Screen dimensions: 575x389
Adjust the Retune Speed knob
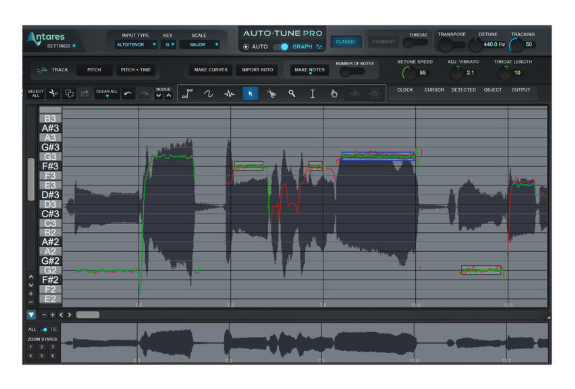point(408,73)
